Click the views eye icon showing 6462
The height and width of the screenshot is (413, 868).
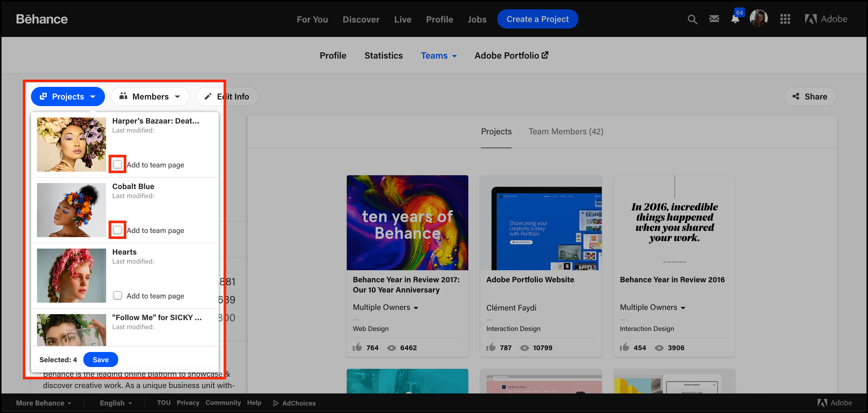point(391,348)
